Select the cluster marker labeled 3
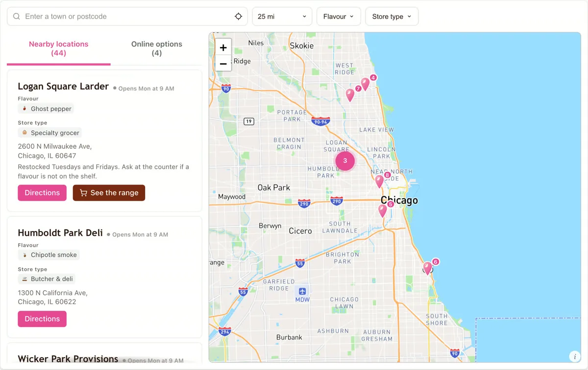 [345, 161]
